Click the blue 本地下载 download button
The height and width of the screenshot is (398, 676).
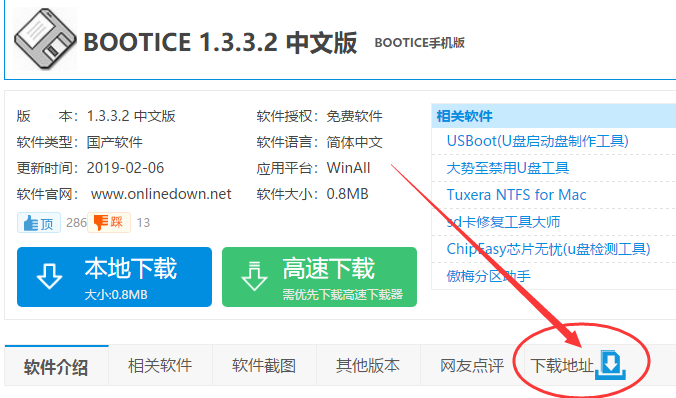(114, 277)
